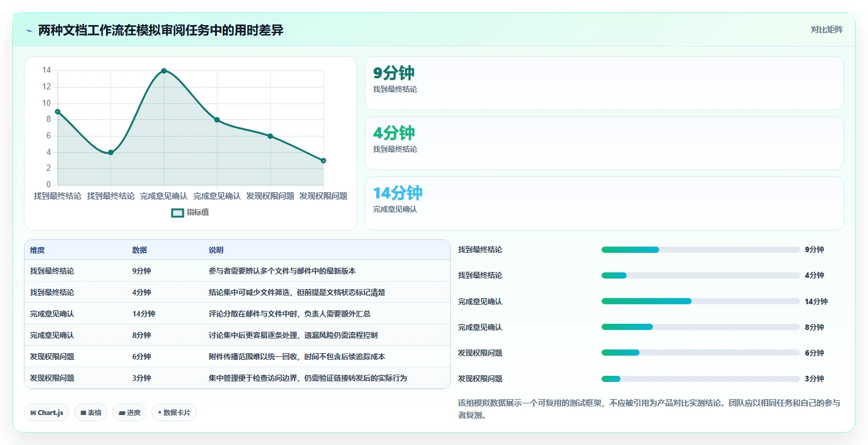Click the progress bar showing 14分钟

[701, 301]
